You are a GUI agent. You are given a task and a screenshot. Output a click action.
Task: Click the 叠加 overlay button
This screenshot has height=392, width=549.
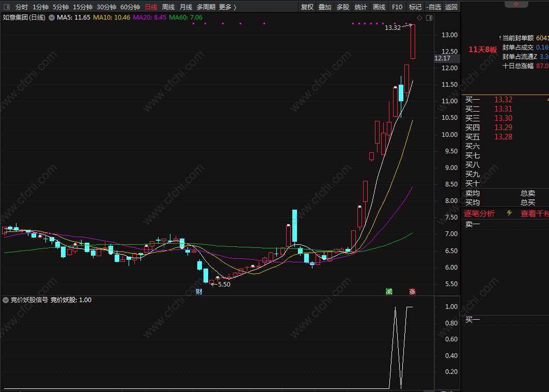tap(325, 7)
